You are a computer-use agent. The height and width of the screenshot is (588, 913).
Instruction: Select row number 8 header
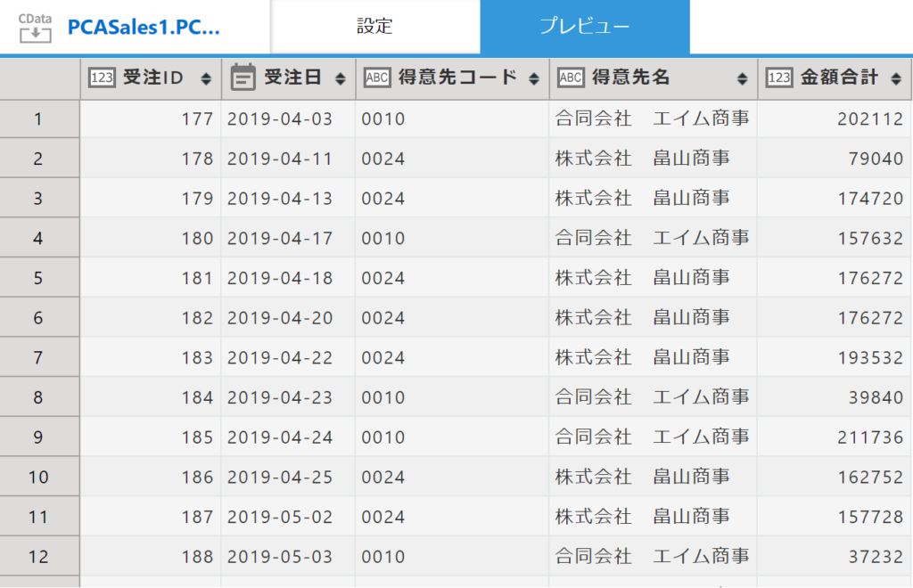click(38, 397)
